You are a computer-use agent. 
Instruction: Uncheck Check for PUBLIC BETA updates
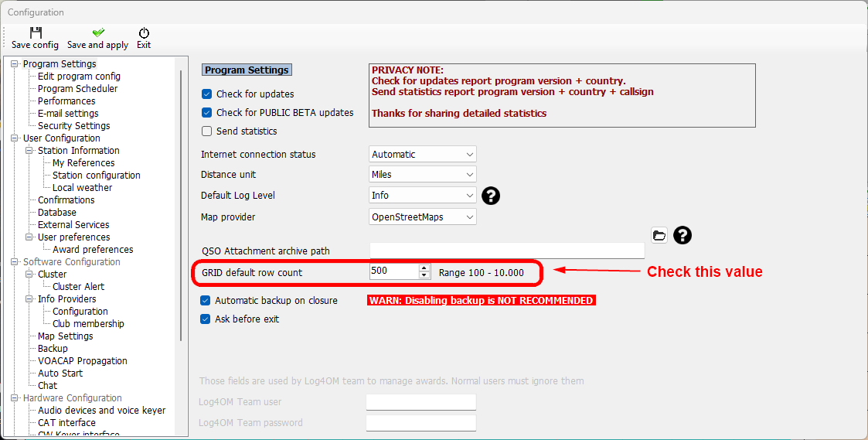coord(206,112)
